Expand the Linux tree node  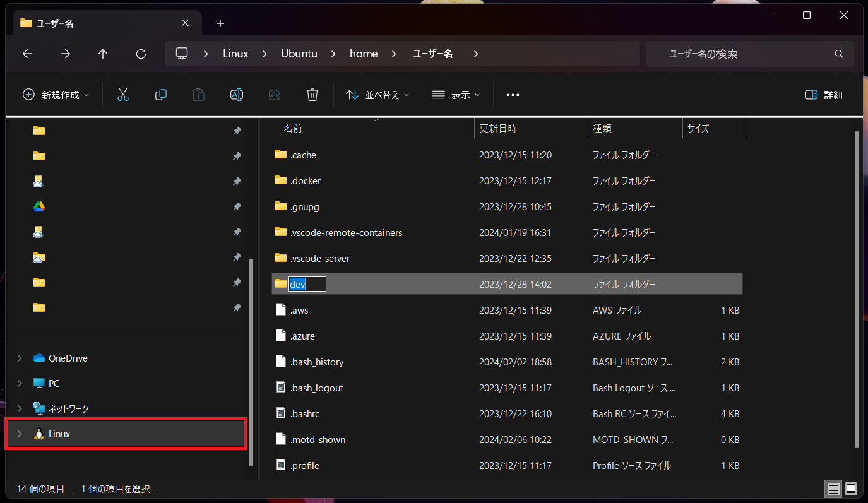click(x=20, y=434)
